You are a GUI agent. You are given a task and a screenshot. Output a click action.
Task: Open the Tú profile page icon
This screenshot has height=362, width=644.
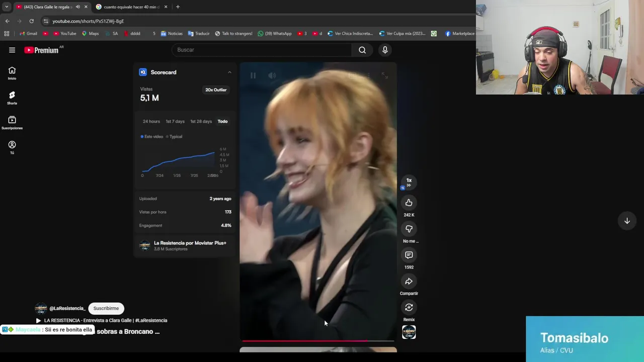pos(12,147)
